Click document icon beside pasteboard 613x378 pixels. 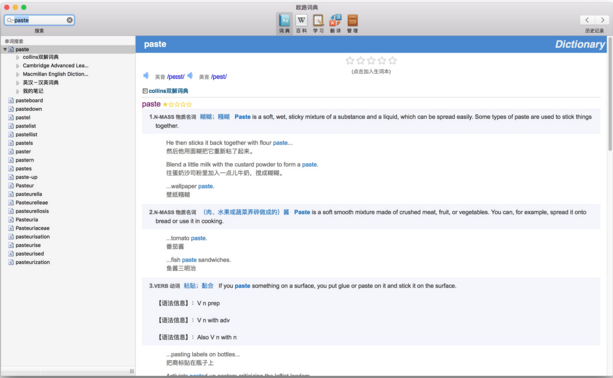(11, 100)
